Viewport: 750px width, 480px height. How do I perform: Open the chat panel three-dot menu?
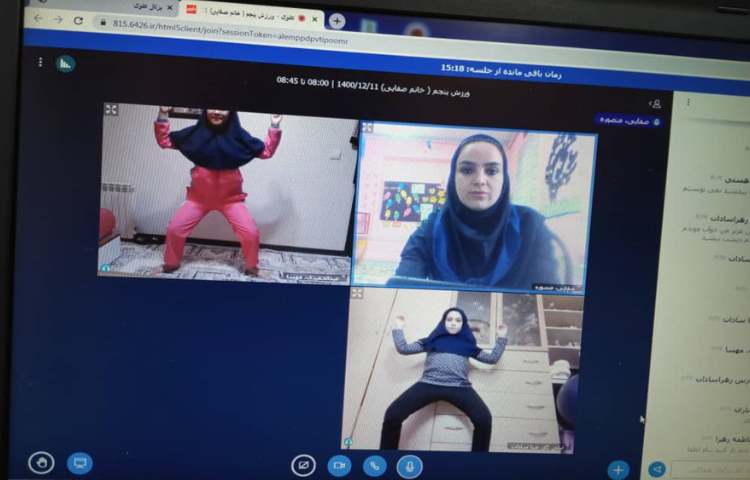688,102
